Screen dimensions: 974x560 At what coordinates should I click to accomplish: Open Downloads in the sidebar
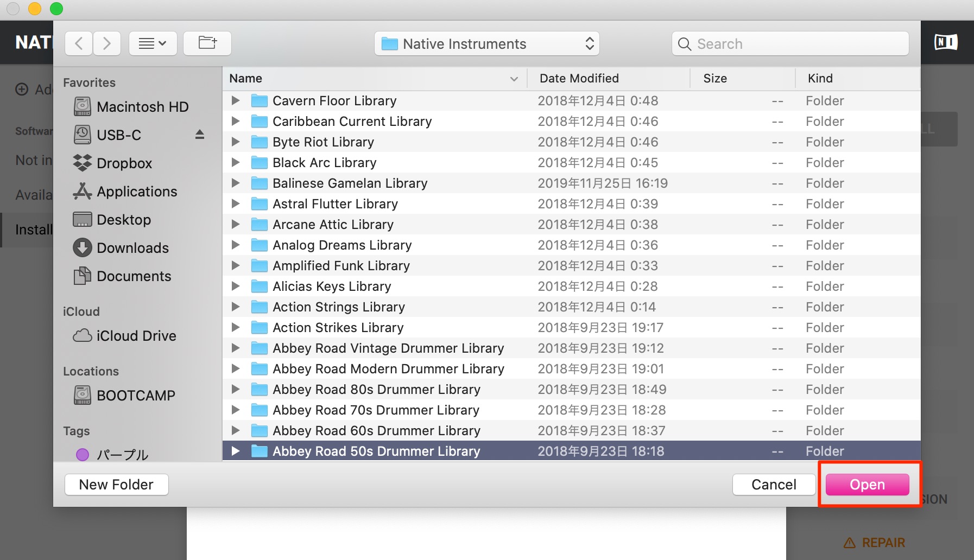click(x=121, y=248)
